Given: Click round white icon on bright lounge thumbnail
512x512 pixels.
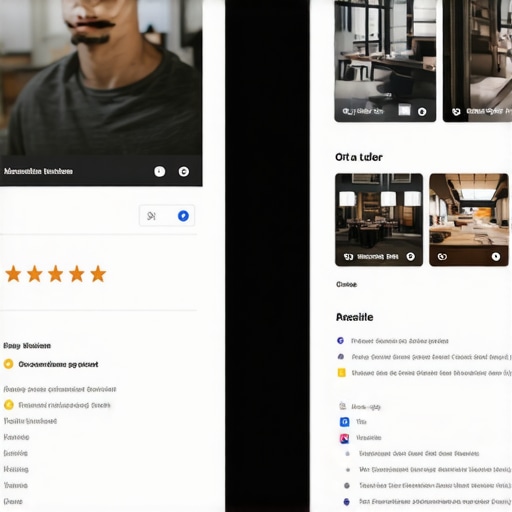Looking at the screenshot, I should 496,256.
